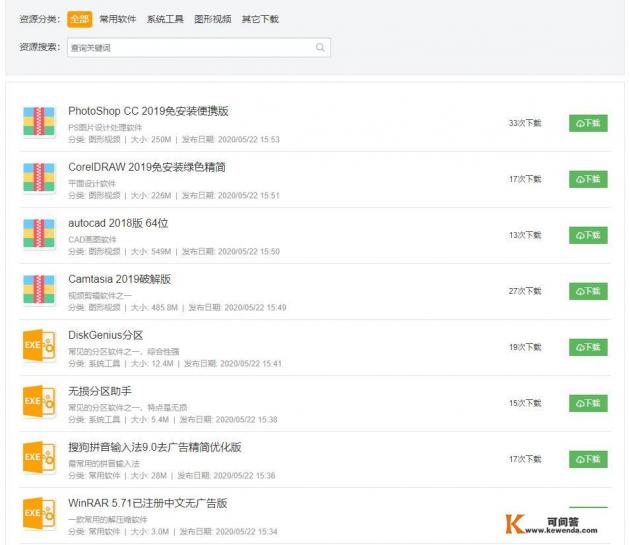Click the 15次下载 count
This screenshot has width=630, height=545.
525,403
